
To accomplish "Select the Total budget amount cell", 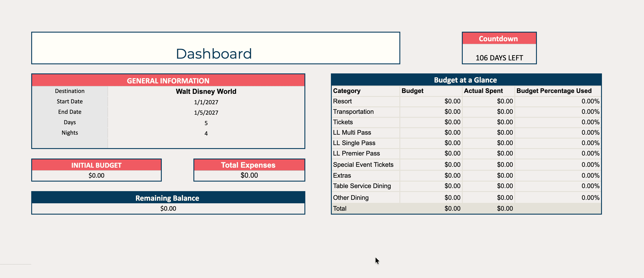I will (x=431, y=208).
